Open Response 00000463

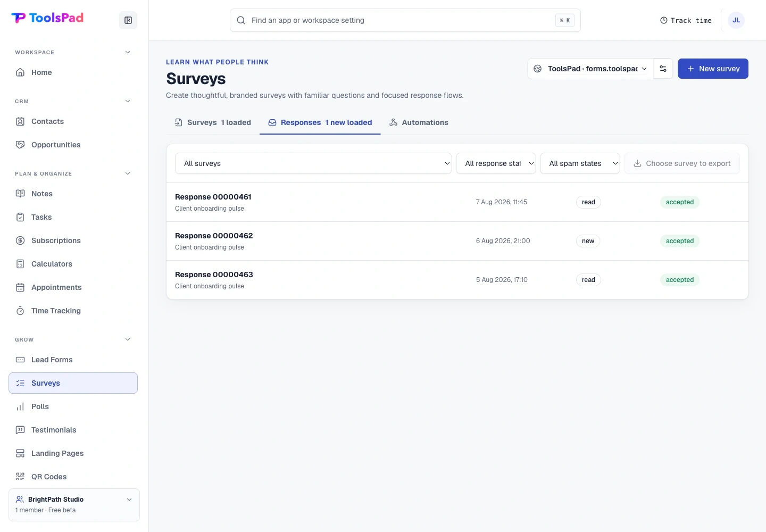click(457, 280)
